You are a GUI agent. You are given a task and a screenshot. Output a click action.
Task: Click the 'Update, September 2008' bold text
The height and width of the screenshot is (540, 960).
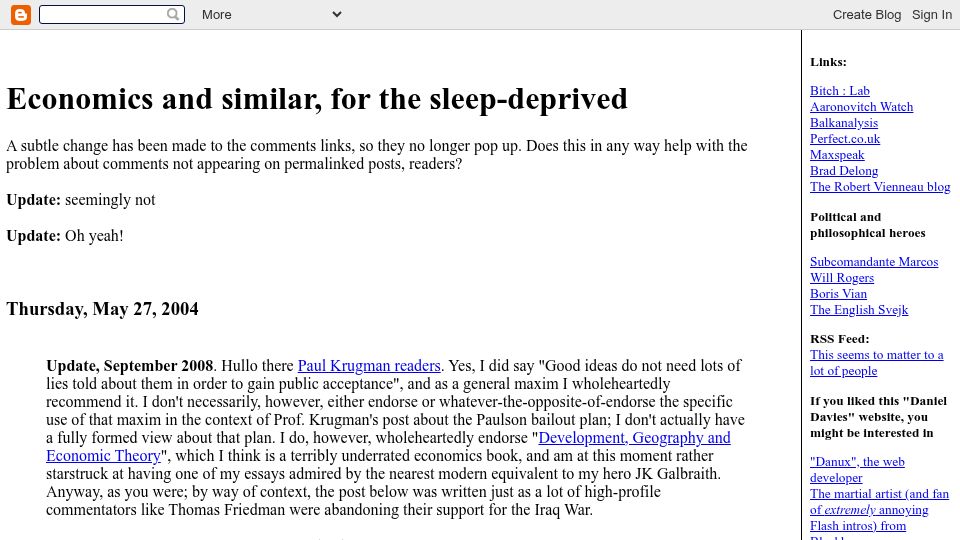tap(129, 366)
